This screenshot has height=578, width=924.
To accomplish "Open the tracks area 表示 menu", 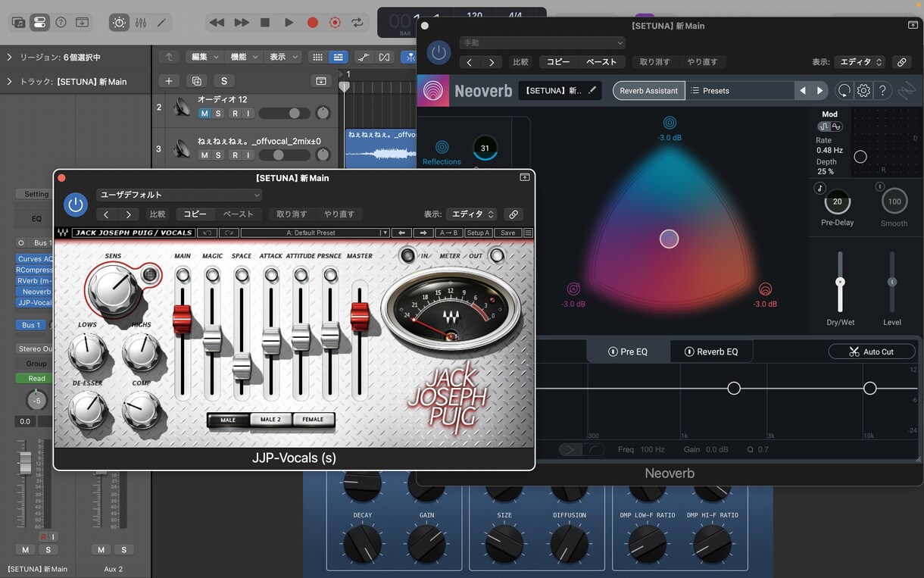I will coord(283,58).
